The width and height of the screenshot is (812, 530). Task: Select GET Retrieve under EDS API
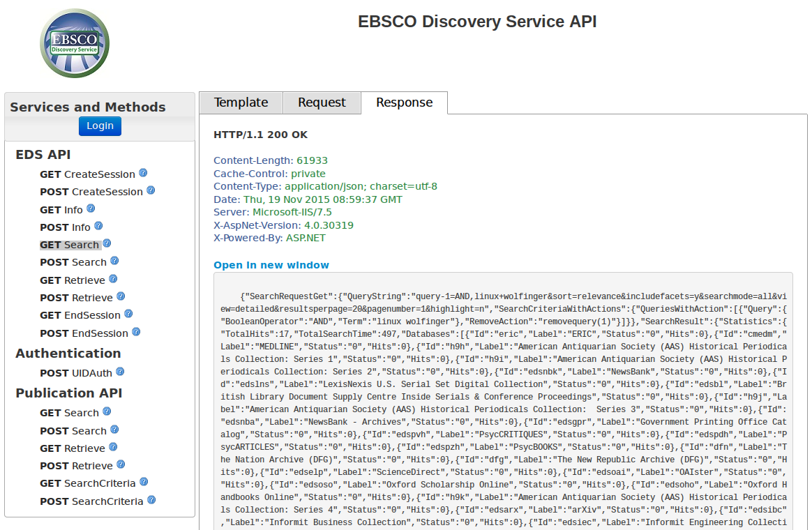(73, 280)
